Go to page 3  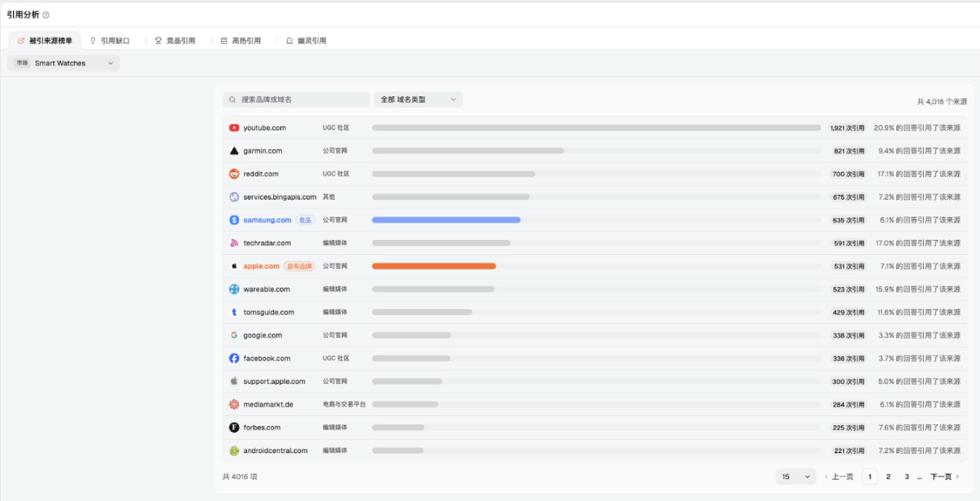click(x=906, y=477)
